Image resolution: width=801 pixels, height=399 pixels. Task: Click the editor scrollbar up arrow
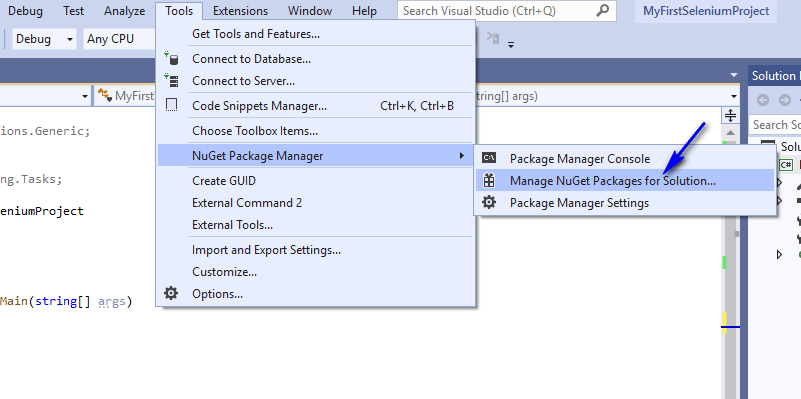pos(731,132)
